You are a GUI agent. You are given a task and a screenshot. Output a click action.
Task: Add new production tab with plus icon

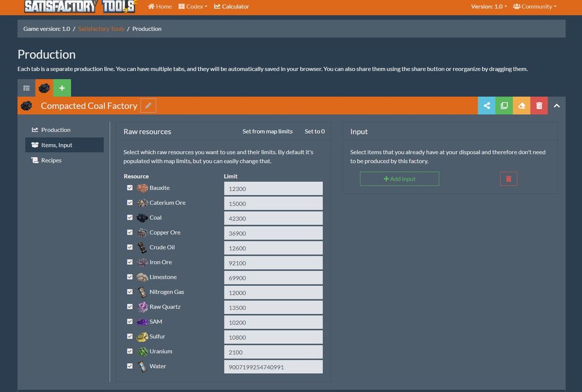tap(62, 88)
